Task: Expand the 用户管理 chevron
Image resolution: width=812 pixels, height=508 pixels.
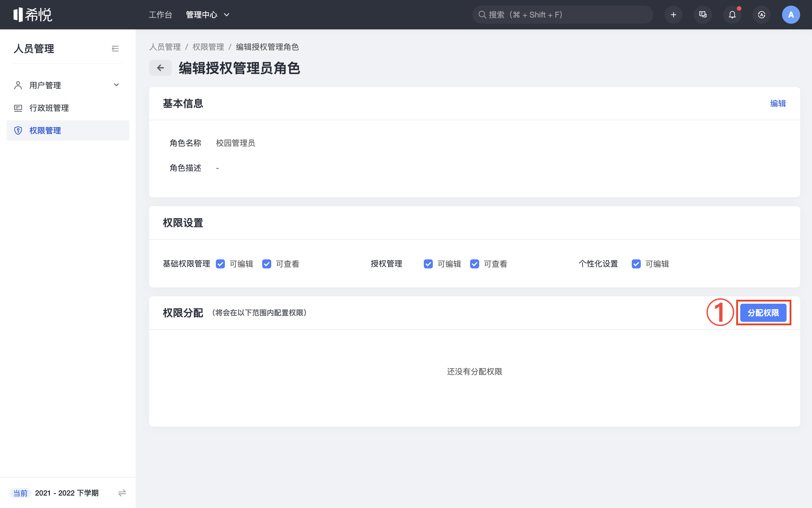Action: tap(116, 85)
